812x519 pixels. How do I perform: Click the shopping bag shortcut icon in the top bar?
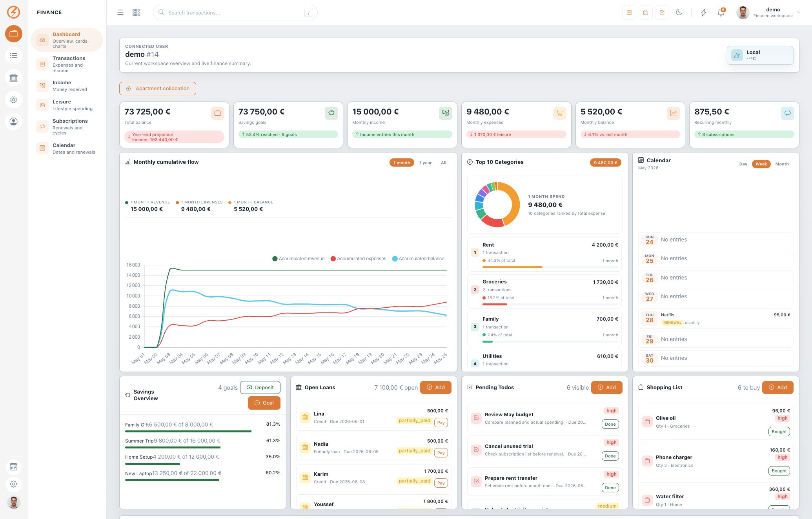pos(645,13)
